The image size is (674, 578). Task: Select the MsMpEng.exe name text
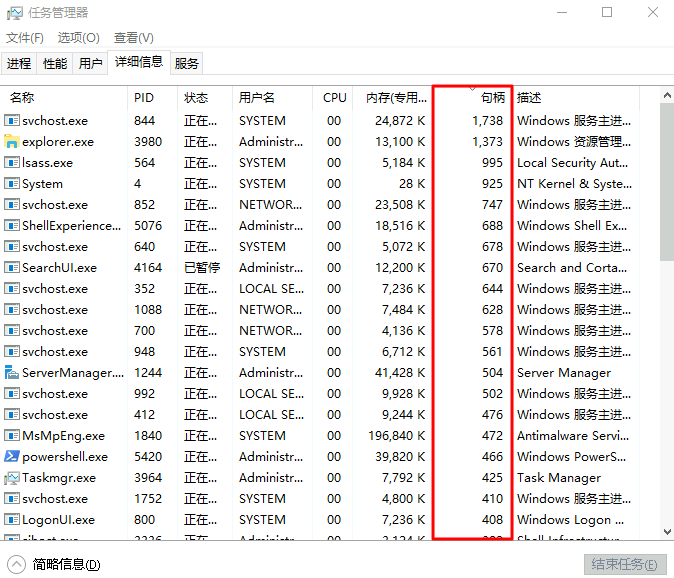64,436
